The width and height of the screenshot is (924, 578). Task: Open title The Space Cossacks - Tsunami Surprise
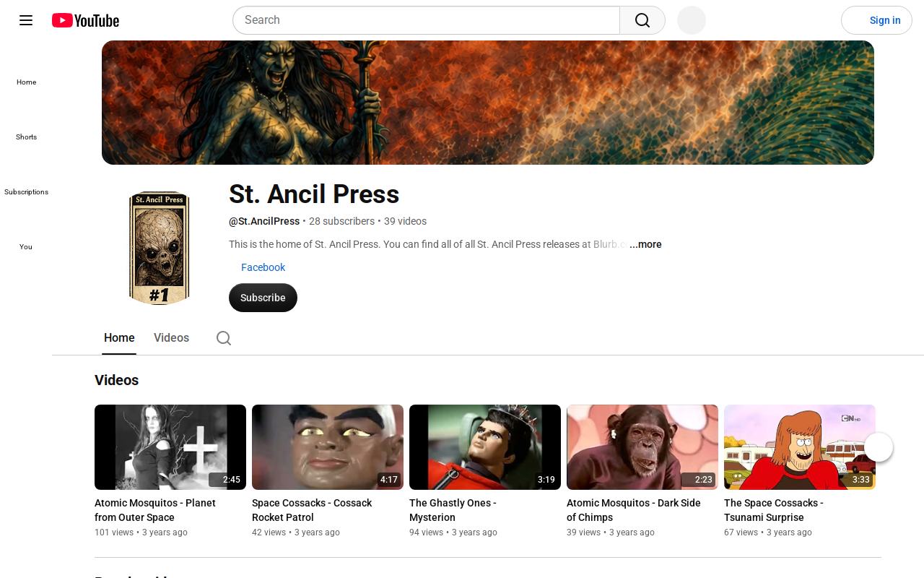pyautogui.click(x=774, y=510)
